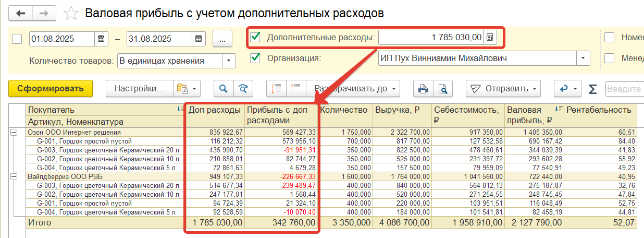Enable the checkbox beside the cut-off label starting «Номе»
The width and height of the screenshot is (644, 238).
coord(609,37)
